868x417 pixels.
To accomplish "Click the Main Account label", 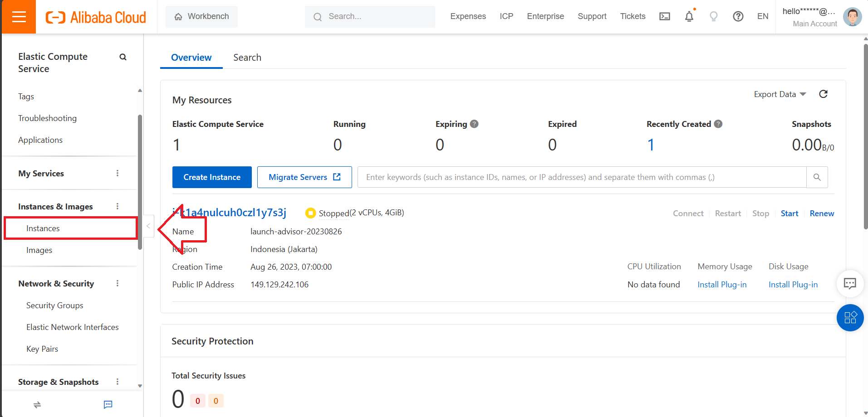I will coord(814,24).
